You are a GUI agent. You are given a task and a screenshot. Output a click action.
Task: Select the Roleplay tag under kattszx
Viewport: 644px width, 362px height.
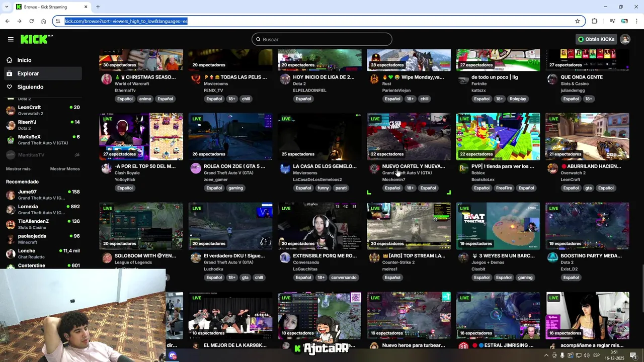coord(518,99)
